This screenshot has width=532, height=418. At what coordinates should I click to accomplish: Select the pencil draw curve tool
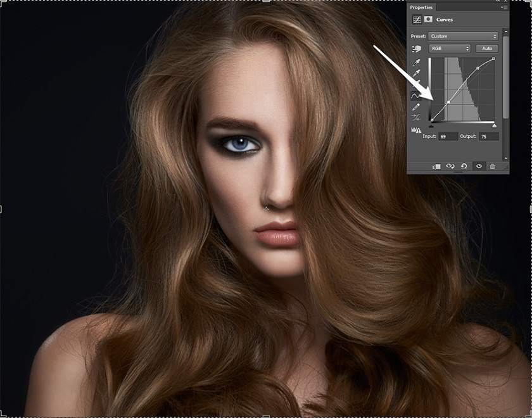pos(417,106)
